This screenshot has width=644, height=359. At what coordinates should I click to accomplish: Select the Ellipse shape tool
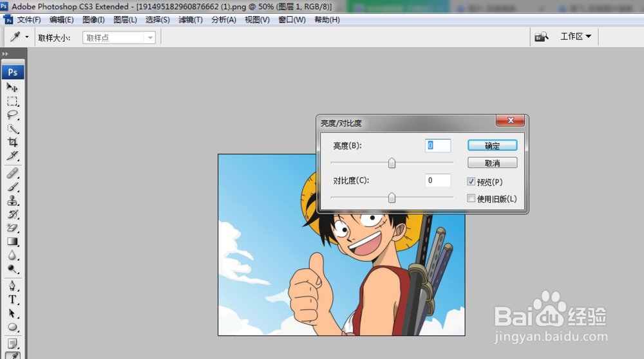(x=12, y=327)
